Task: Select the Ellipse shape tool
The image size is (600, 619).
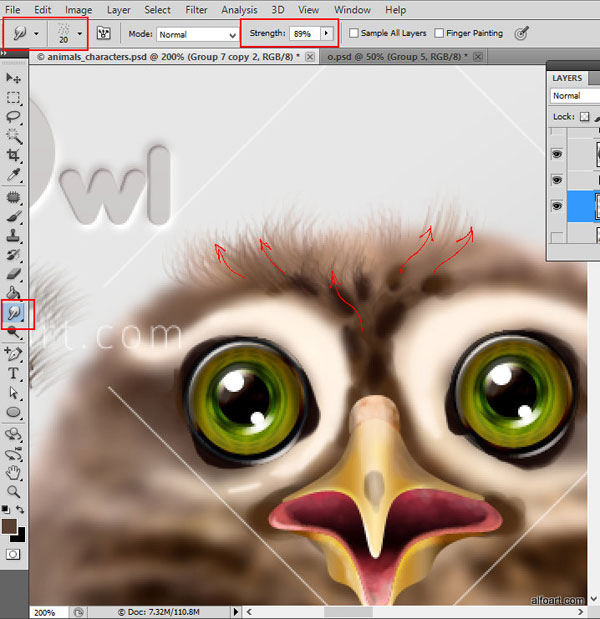Action: click(13, 412)
